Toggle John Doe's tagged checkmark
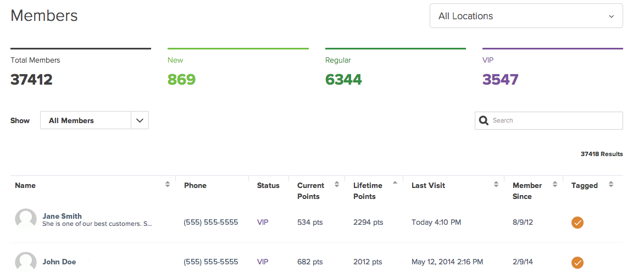This screenshot has height=277, width=644. (578, 262)
